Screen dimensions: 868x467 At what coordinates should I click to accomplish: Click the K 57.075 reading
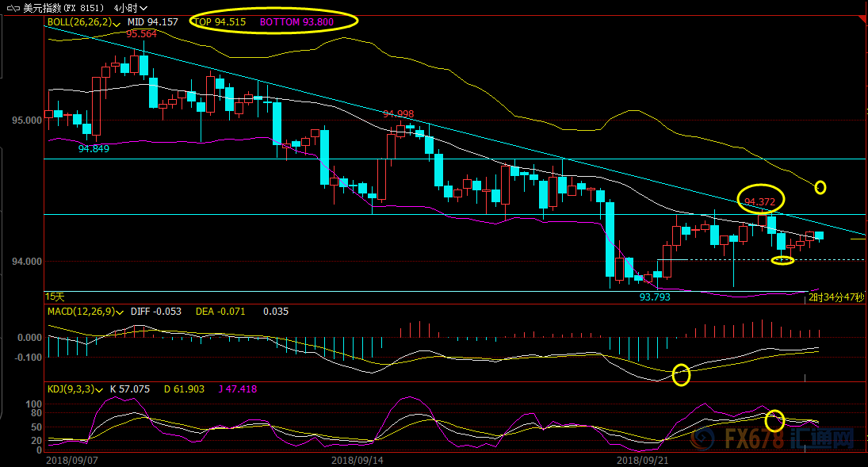coord(130,389)
